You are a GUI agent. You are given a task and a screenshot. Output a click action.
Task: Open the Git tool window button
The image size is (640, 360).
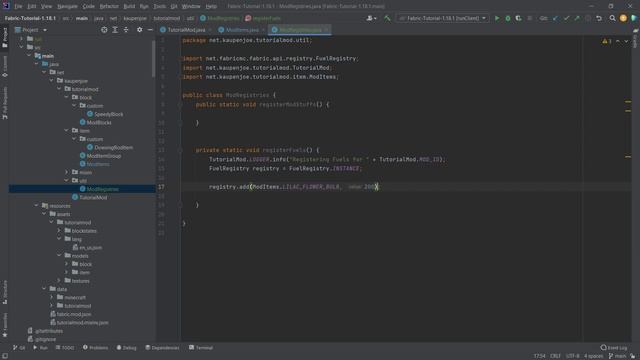[x=19, y=348]
